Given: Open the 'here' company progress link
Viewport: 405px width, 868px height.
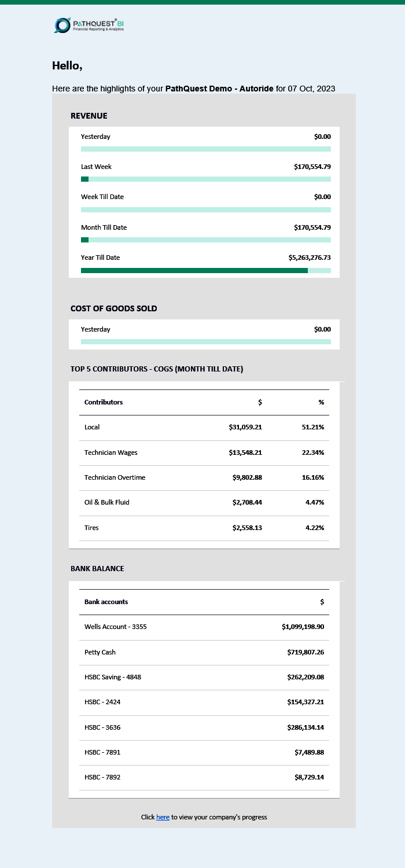Looking at the screenshot, I should [x=163, y=817].
